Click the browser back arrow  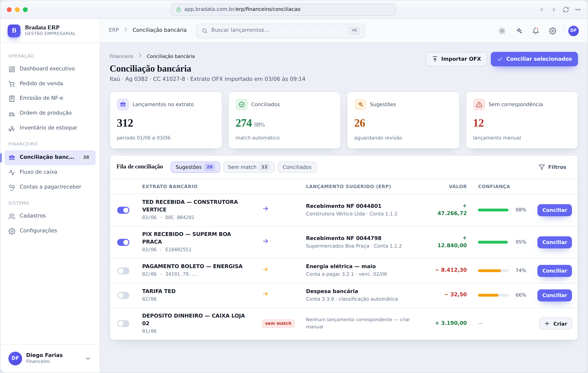point(542,9)
